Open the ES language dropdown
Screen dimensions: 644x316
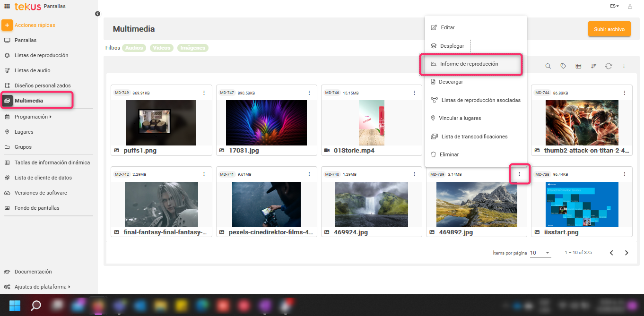click(x=614, y=6)
